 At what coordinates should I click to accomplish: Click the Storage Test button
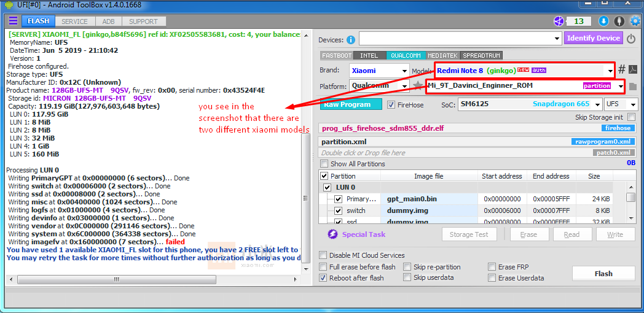(469, 234)
